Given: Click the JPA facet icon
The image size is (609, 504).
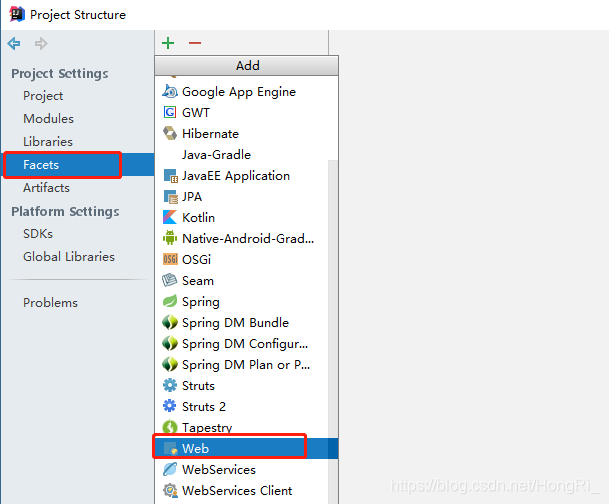Looking at the screenshot, I should pos(171,197).
